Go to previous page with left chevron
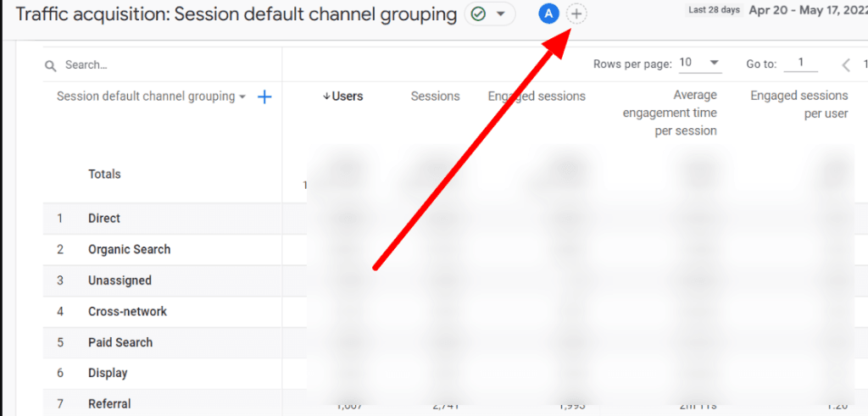Image resolution: width=868 pixels, height=416 pixels. [845, 65]
